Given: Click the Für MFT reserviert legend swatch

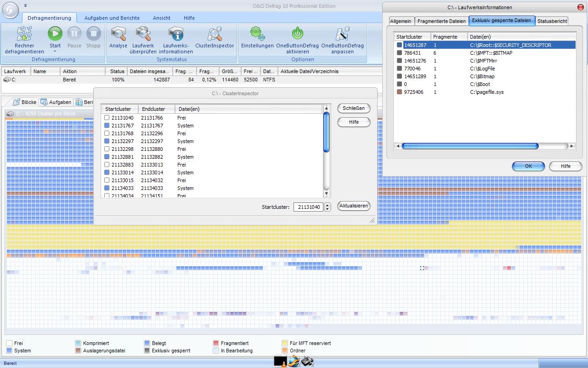Looking at the screenshot, I should (x=285, y=343).
